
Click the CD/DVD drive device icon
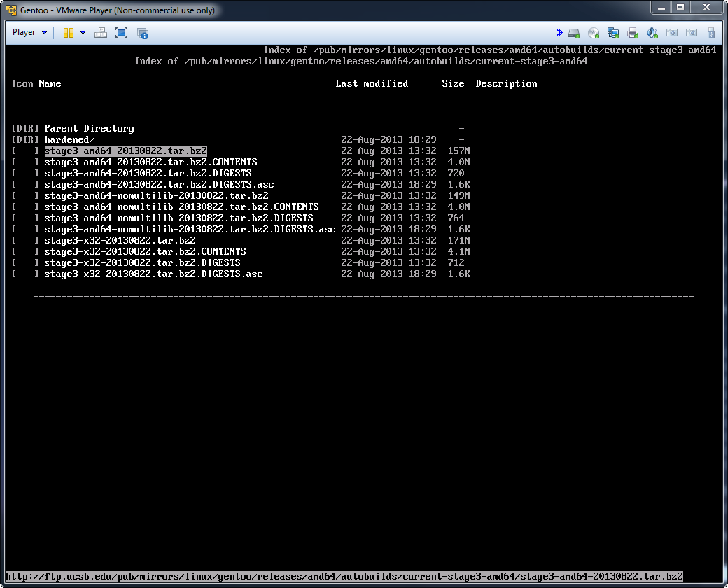coord(594,33)
